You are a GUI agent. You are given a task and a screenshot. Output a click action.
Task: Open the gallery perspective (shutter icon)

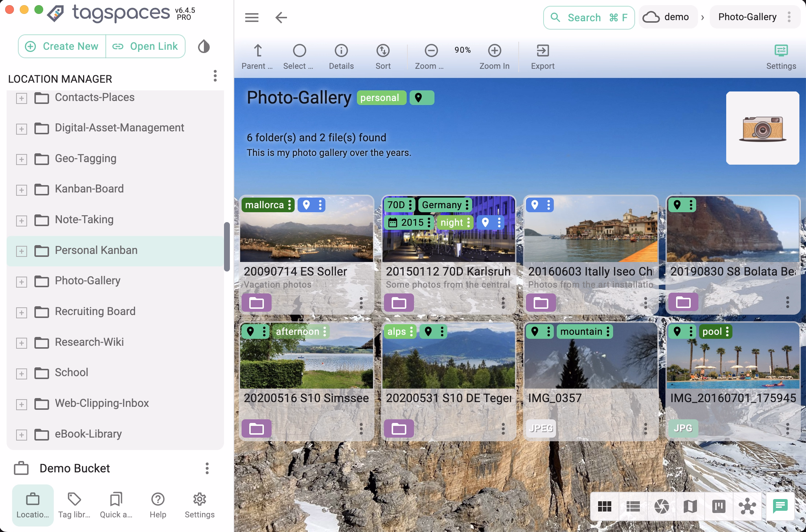661,507
